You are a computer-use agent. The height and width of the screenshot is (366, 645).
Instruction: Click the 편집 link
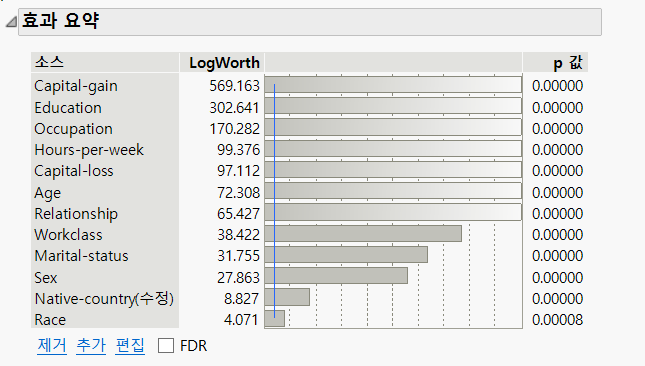[130, 345]
